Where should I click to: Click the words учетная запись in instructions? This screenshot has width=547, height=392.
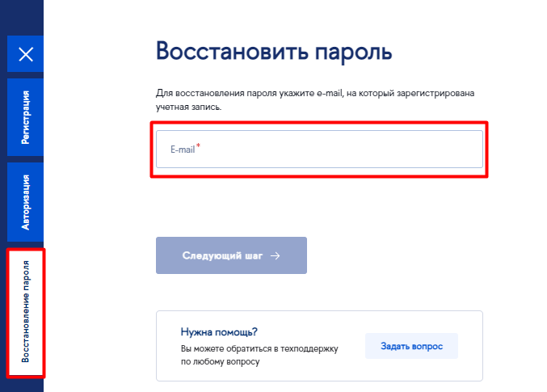(x=187, y=107)
